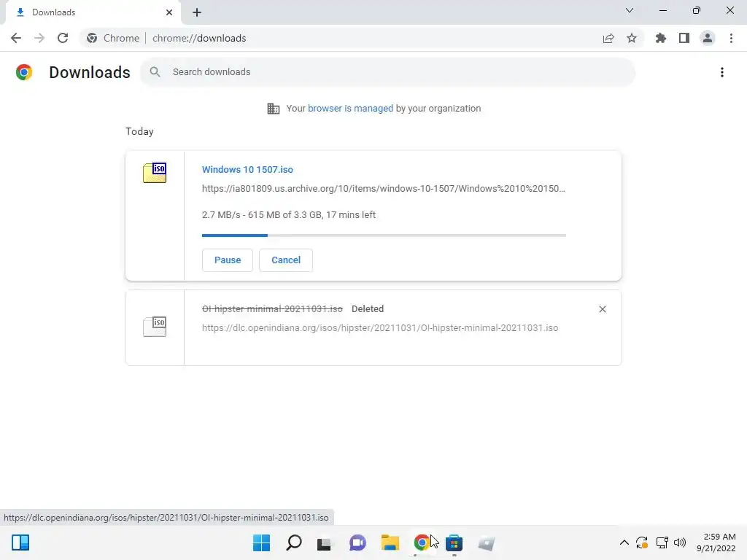Click the deleted OI-hipster ISO file icon
The height and width of the screenshot is (560, 747).
tap(155, 327)
